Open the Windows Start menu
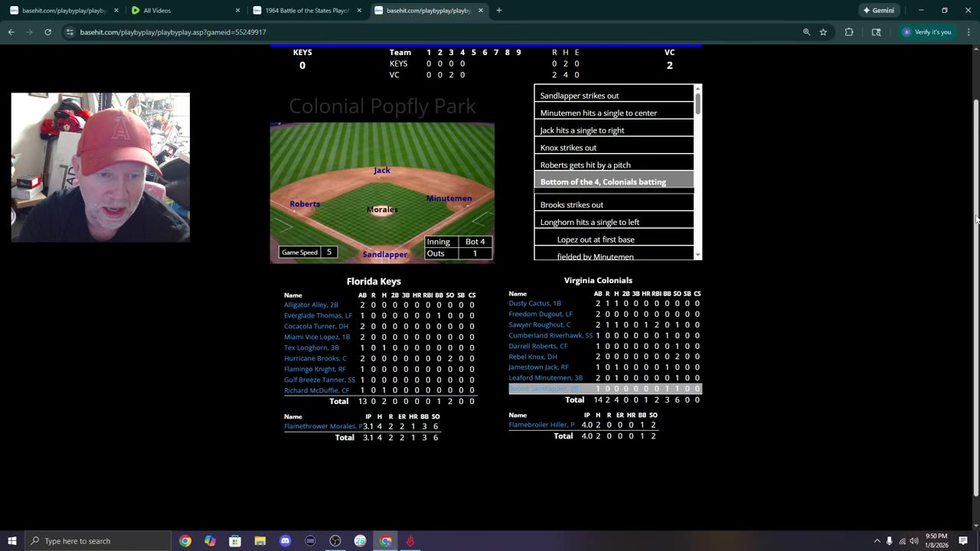Screen dimensions: 980x551 pos(12,541)
